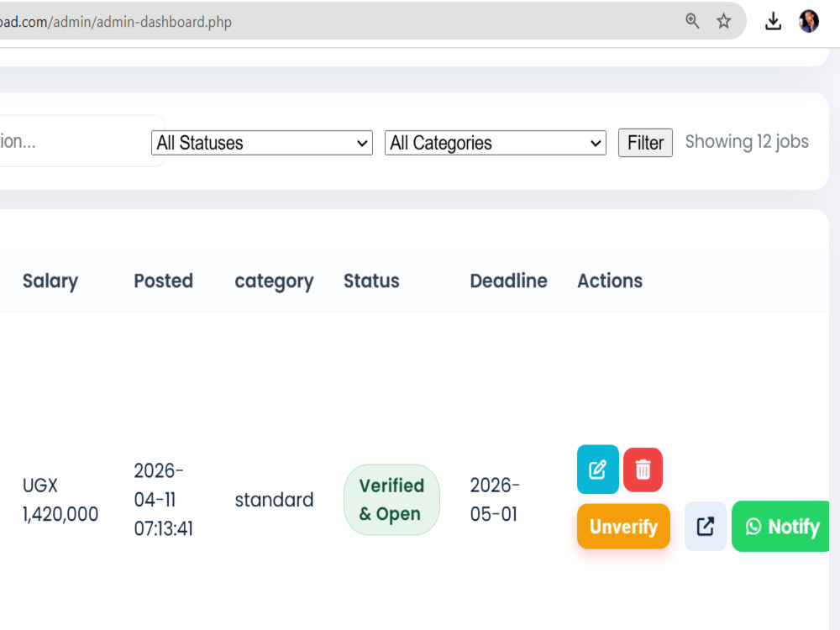Bookmark this page with the star icon
840x630 pixels.
click(x=723, y=21)
